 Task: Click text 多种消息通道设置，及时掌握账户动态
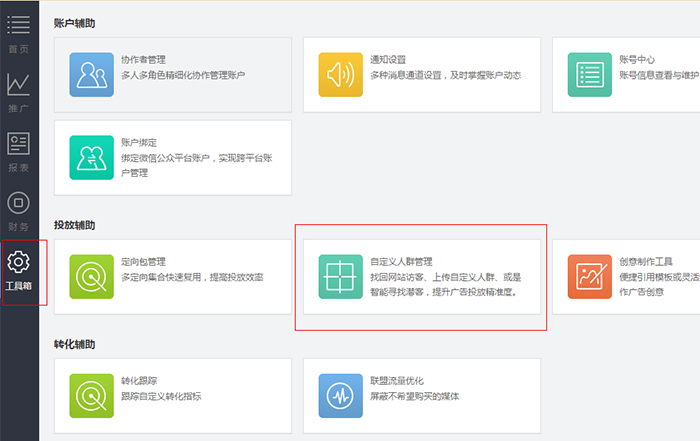coord(446,75)
